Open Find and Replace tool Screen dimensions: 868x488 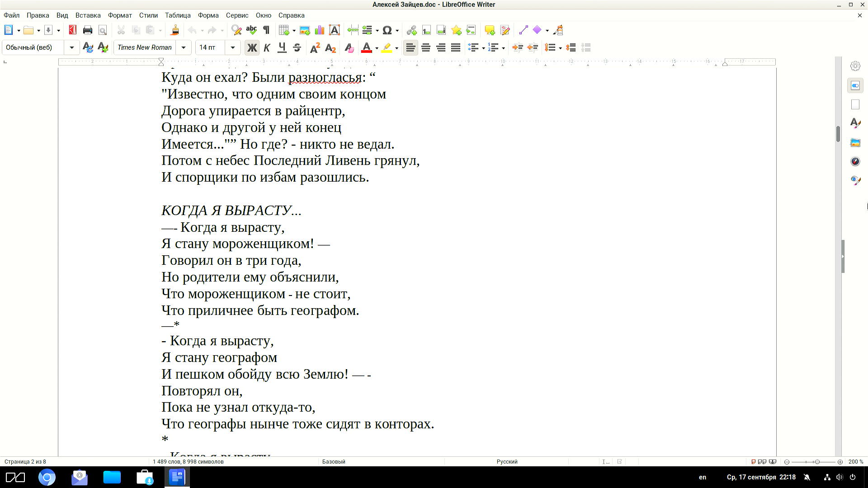(236, 30)
